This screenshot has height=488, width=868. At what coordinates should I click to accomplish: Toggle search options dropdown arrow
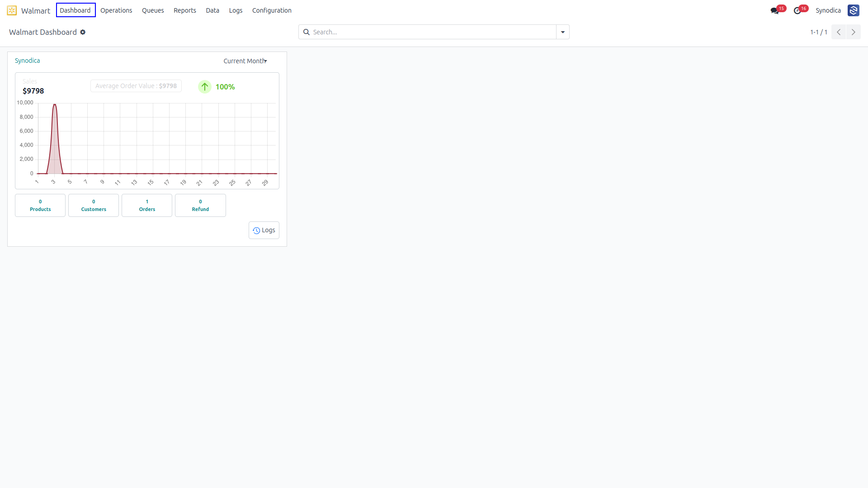point(563,32)
